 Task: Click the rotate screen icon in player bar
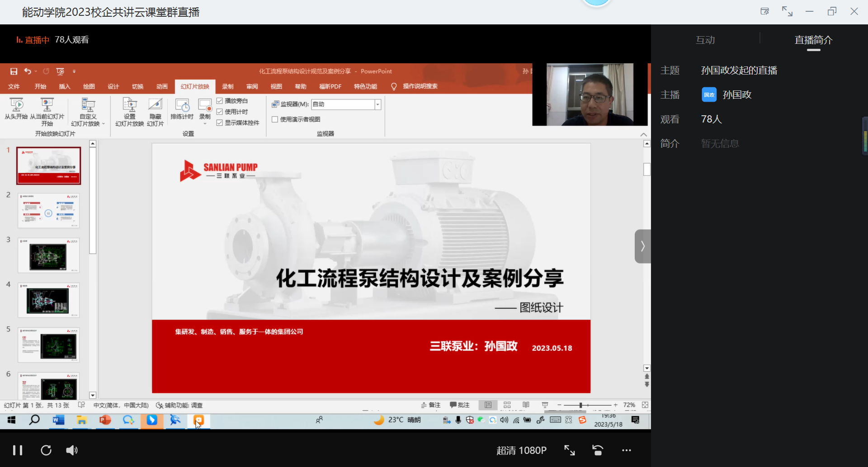[x=598, y=450]
